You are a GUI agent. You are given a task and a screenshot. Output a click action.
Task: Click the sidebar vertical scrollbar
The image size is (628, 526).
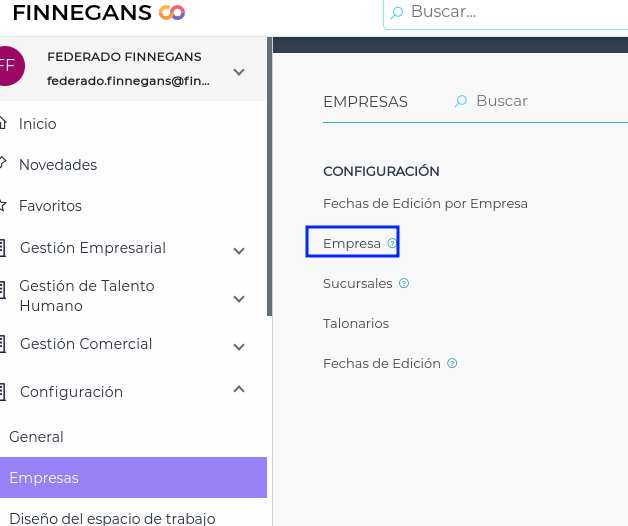[270, 180]
